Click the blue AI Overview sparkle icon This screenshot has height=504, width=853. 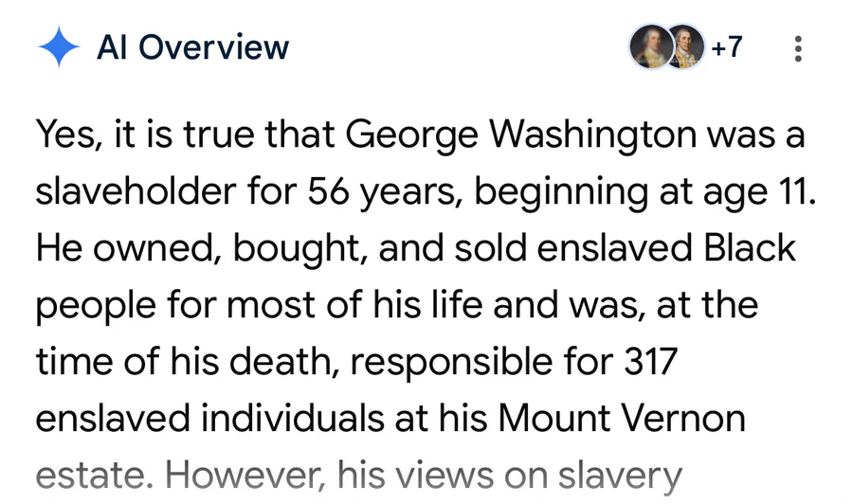(x=58, y=47)
